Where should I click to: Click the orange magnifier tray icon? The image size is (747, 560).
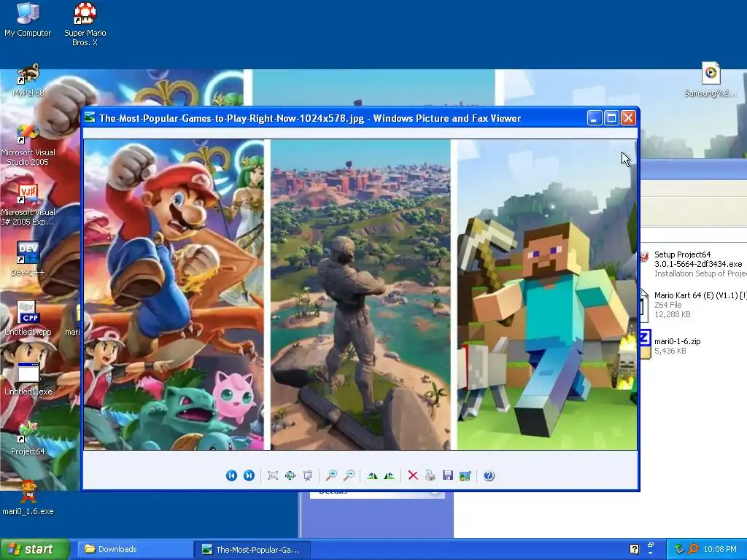(x=693, y=549)
